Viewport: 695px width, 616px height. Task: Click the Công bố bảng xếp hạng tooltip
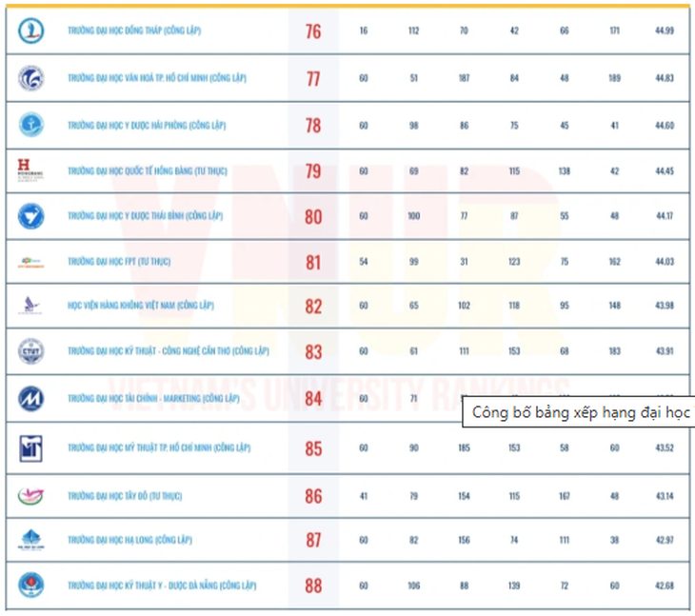[x=579, y=412]
